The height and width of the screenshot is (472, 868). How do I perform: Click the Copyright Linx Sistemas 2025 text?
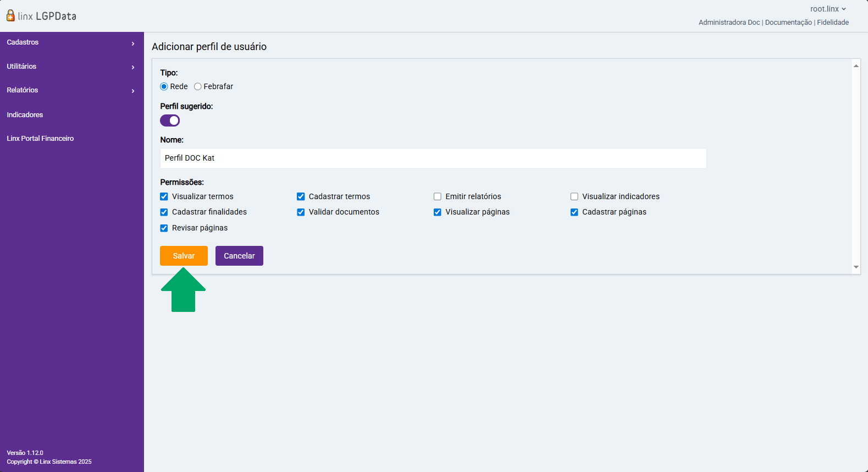click(x=49, y=462)
